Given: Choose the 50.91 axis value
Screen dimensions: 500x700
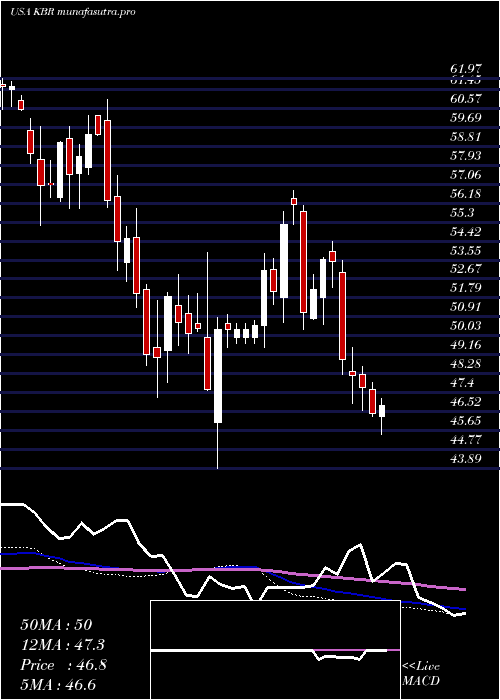Looking at the screenshot, I should tap(466, 307).
